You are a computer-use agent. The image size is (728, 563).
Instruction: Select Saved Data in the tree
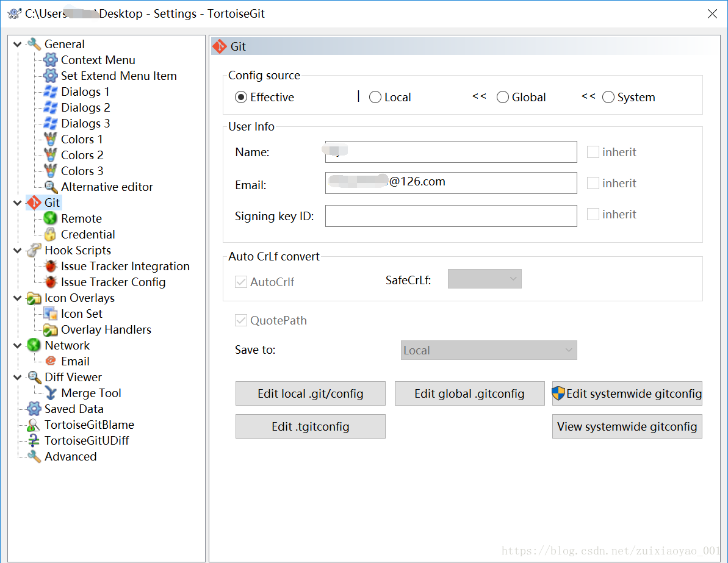74,409
